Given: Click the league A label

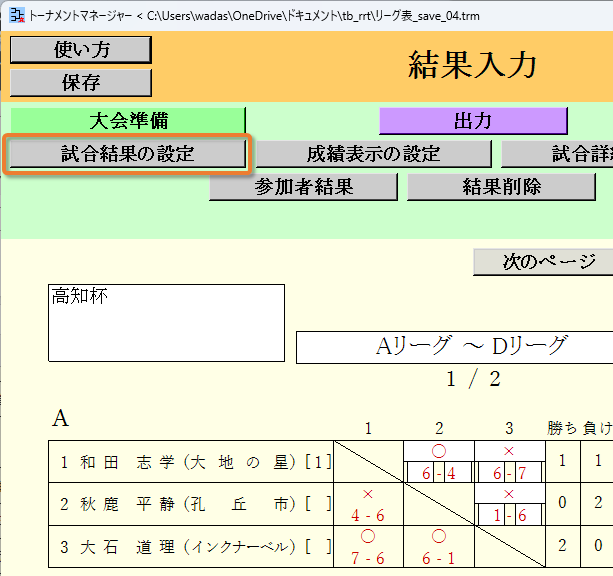Looking at the screenshot, I should pos(61,418).
